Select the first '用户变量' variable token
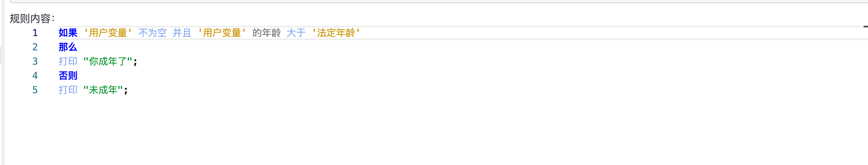868x165 pixels. tap(108, 33)
